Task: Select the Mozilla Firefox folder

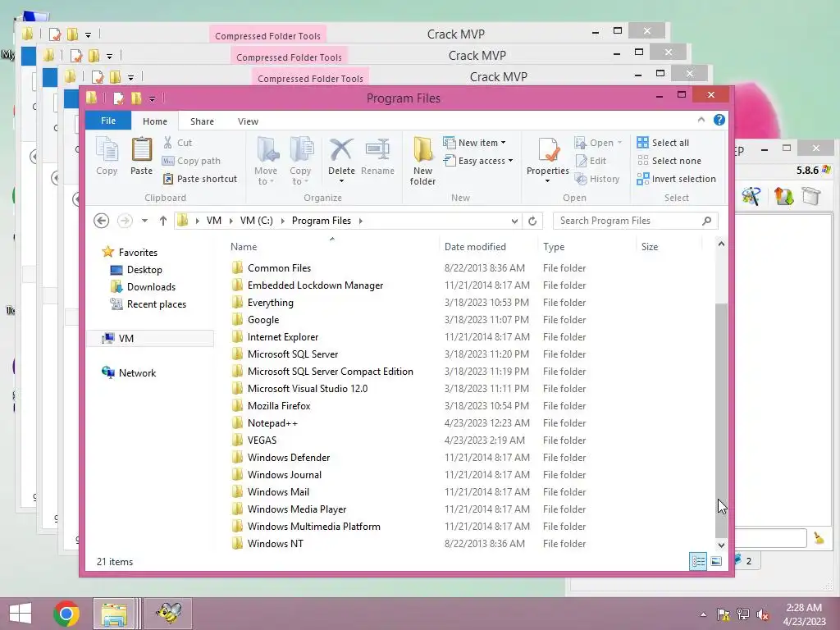Action: coord(279,405)
